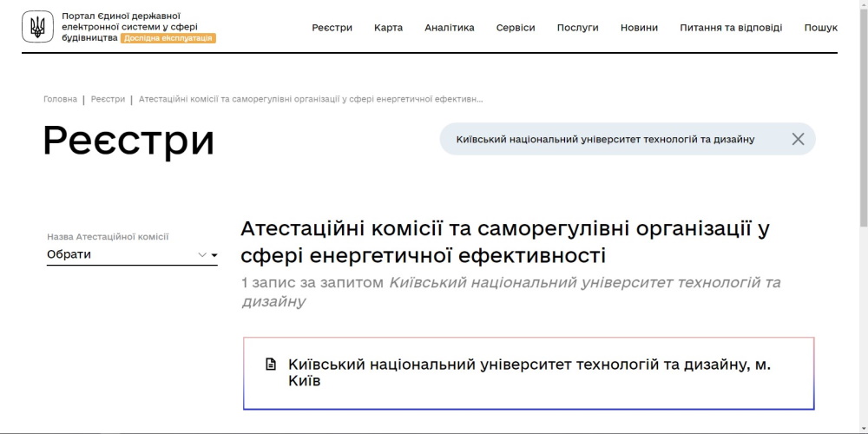
Task: Click the Атестаційні комісії section heading
Action: tap(505, 242)
